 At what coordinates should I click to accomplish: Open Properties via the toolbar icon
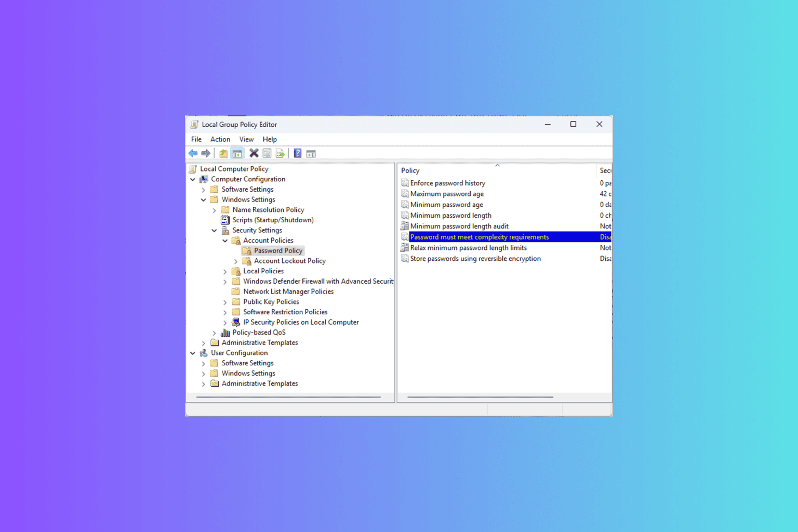point(267,153)
